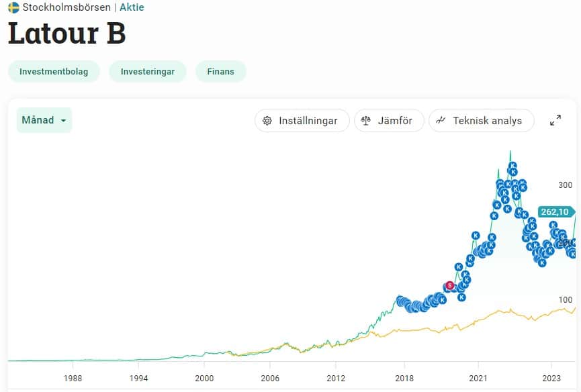
Task: Click the 262,10 current price label
Action: click(554, 212)
